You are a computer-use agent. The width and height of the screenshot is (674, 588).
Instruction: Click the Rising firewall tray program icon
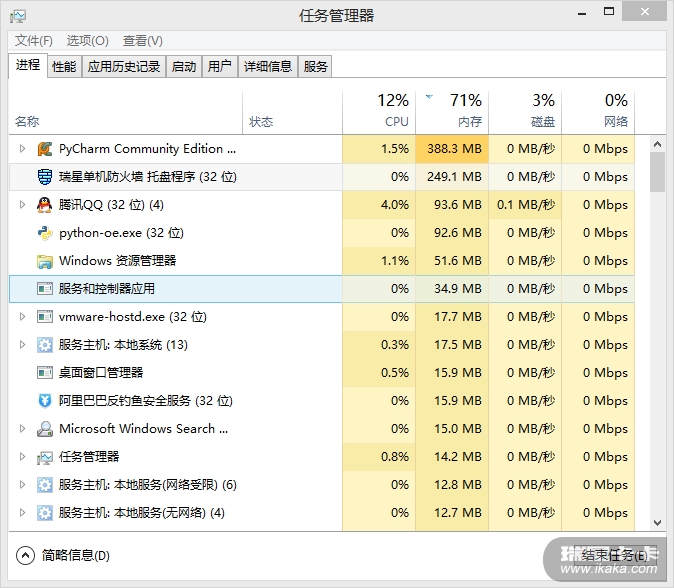tap(45, 177)
